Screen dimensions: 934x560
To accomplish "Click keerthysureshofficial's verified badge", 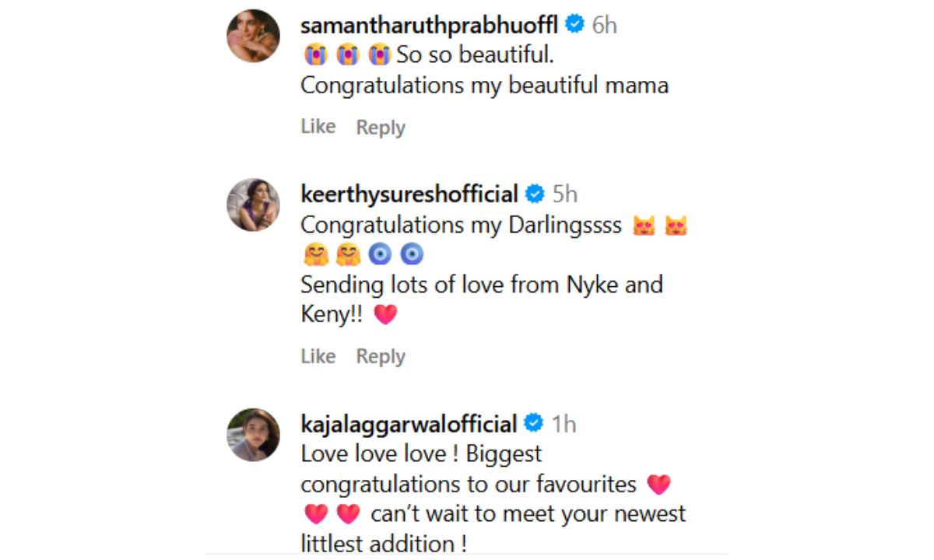I will [534, 194].
